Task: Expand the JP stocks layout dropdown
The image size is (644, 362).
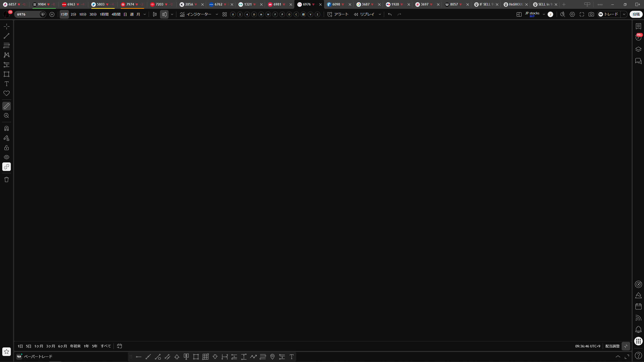Action: (x=544, y=14)
